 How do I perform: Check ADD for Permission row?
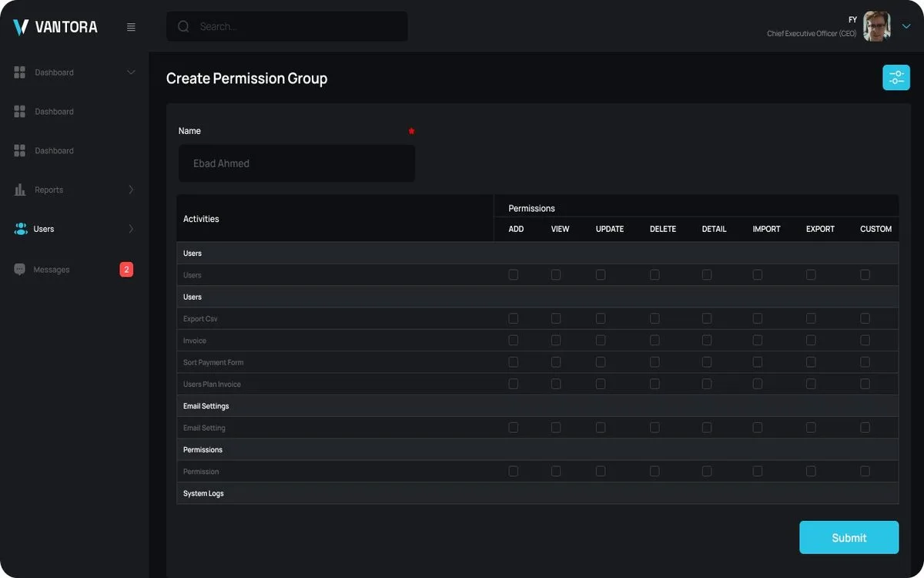click(514, 471)
